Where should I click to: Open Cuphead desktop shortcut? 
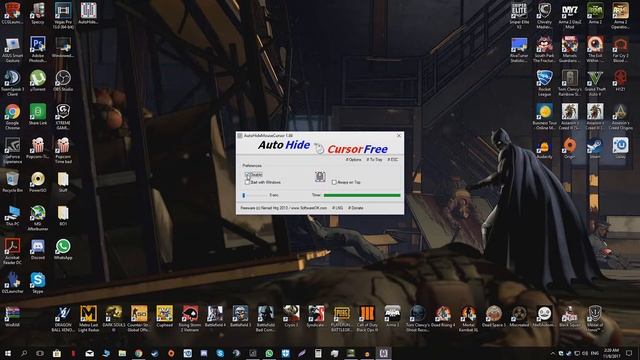[x=164, y=316]
